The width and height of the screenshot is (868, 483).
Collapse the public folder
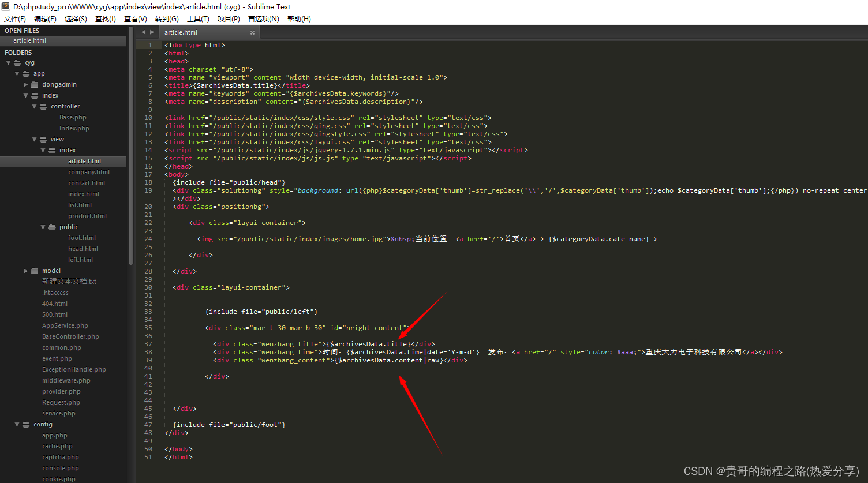pyautogui.click(x=43, y=227)
